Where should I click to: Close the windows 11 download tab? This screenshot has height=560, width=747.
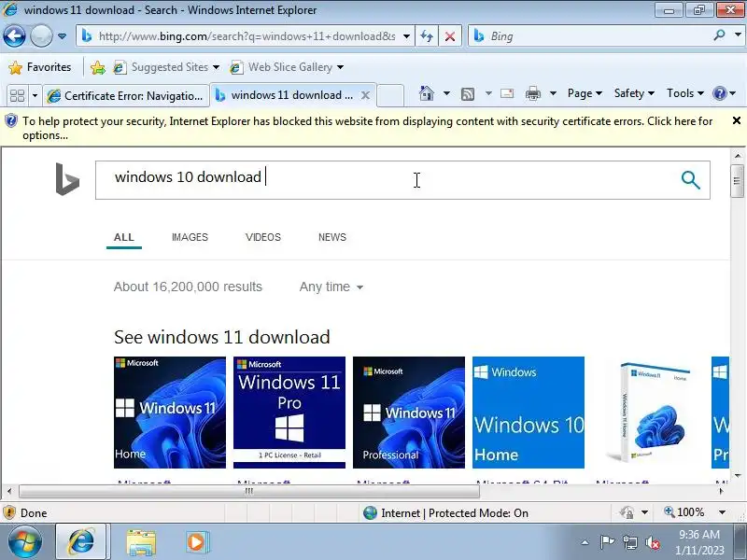point(365,95)
